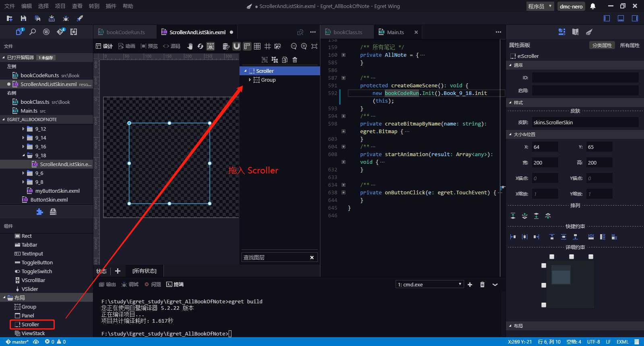Click the 所有属性 button

point(630,45)
